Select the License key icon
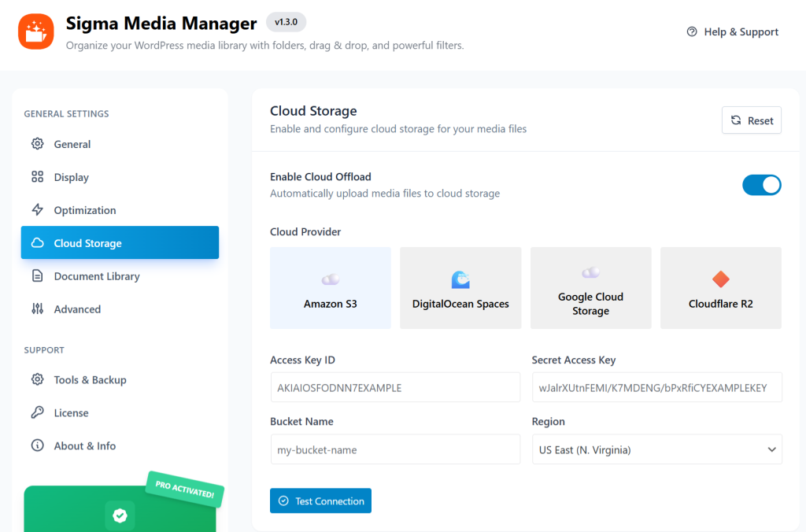Screen dimensions: 806x532 (x=38, y=412)
